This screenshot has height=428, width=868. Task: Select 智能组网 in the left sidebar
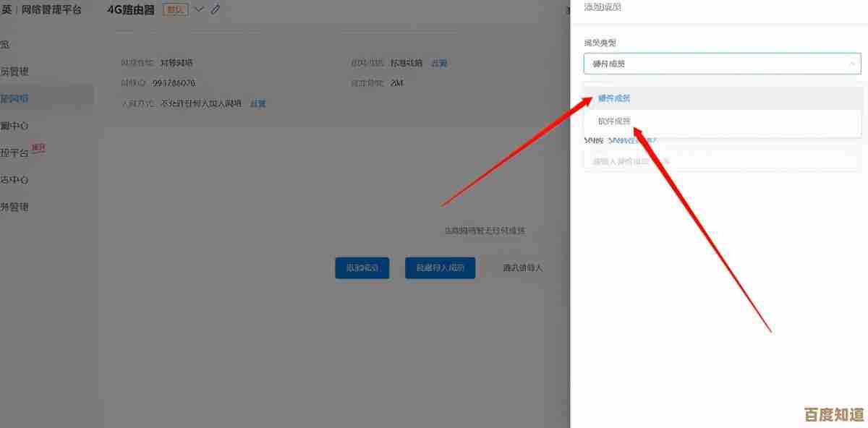(x=22, y=98)
